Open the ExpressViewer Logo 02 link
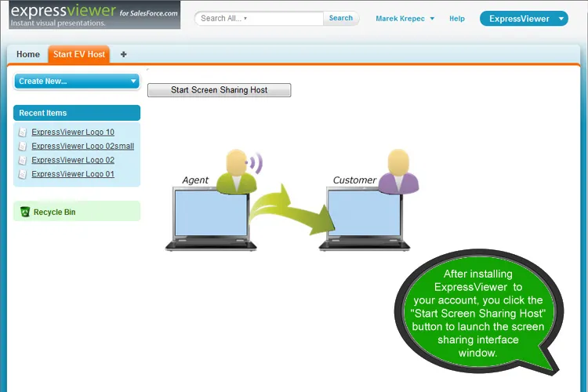The image size is (588, 392). 73,160
